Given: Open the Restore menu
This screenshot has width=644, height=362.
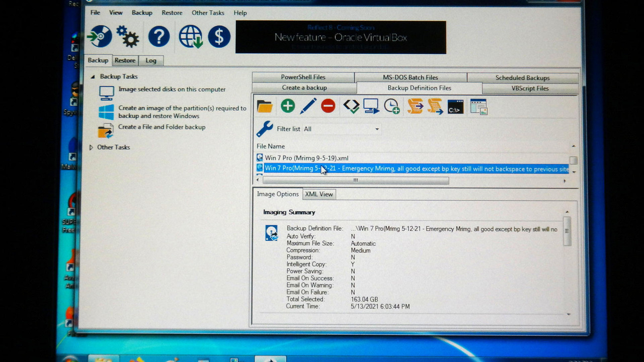Looking at the screenshot, I should (x=172, y=13).
